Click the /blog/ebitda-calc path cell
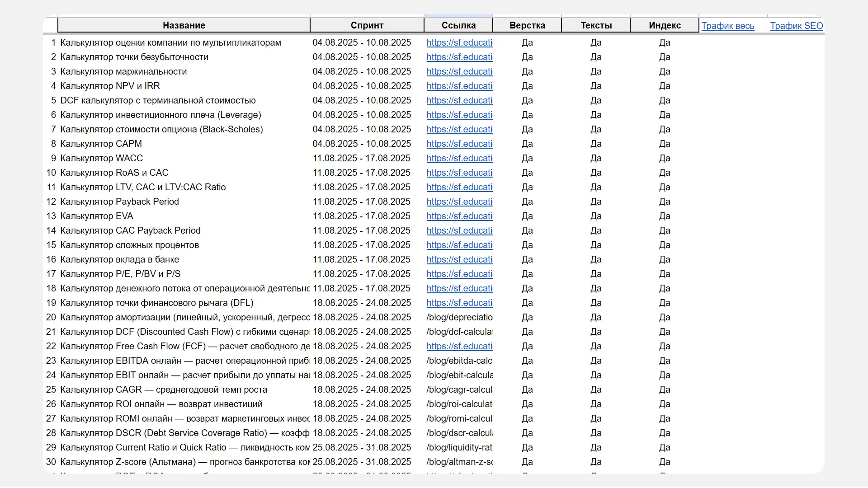The width and height of the screenshot is (868, 488). coord(460,361)
